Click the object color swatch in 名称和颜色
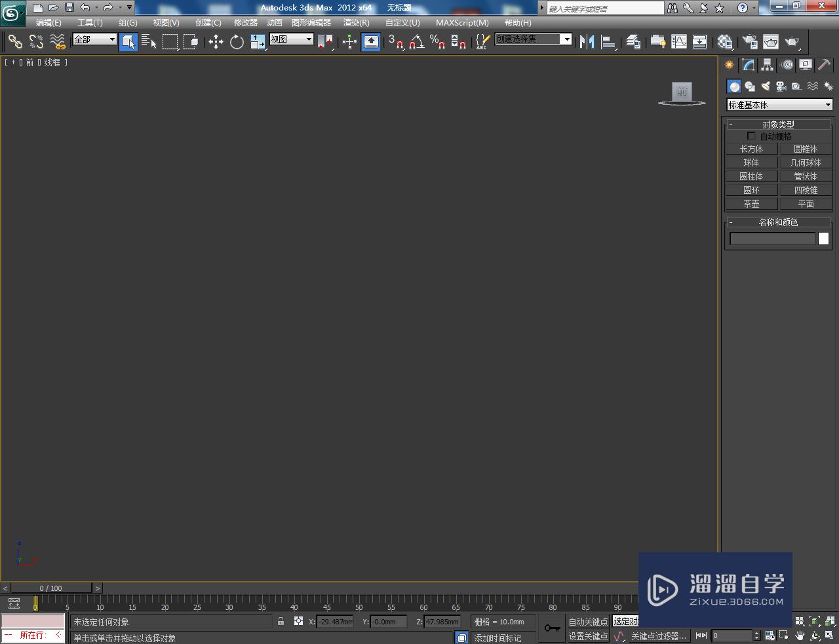This screenshot has width=839, height=644. tap(823, 238)
